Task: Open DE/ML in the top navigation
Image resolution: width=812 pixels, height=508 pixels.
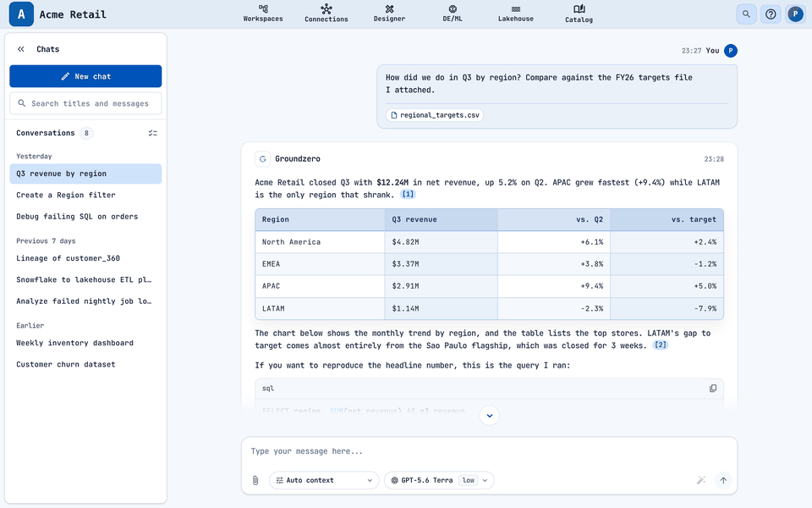Action: [453, 14]
